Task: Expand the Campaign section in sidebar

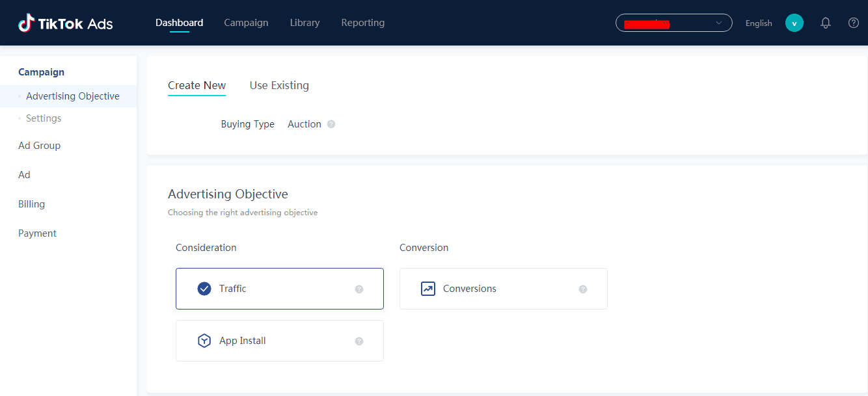Action: click(41, 72)
